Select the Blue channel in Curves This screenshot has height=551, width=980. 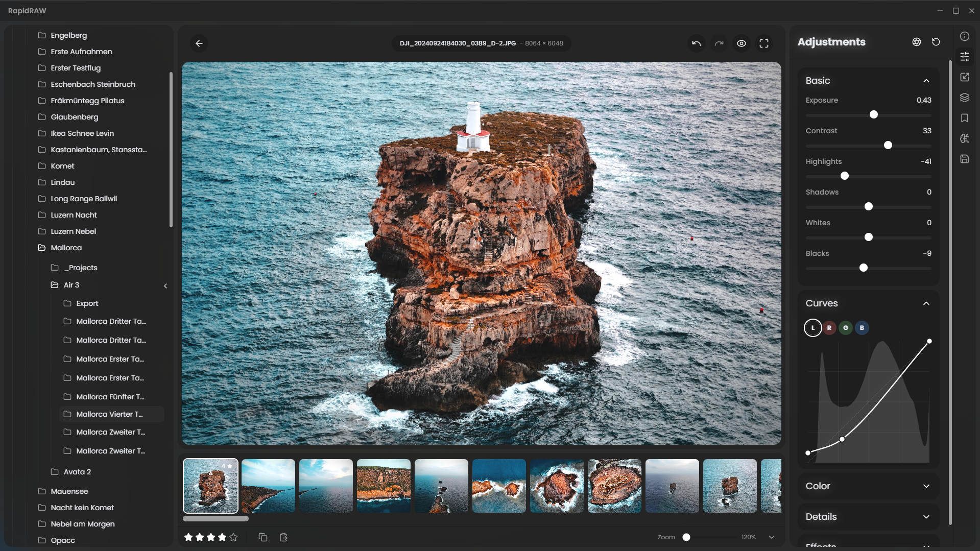point(862,327)
